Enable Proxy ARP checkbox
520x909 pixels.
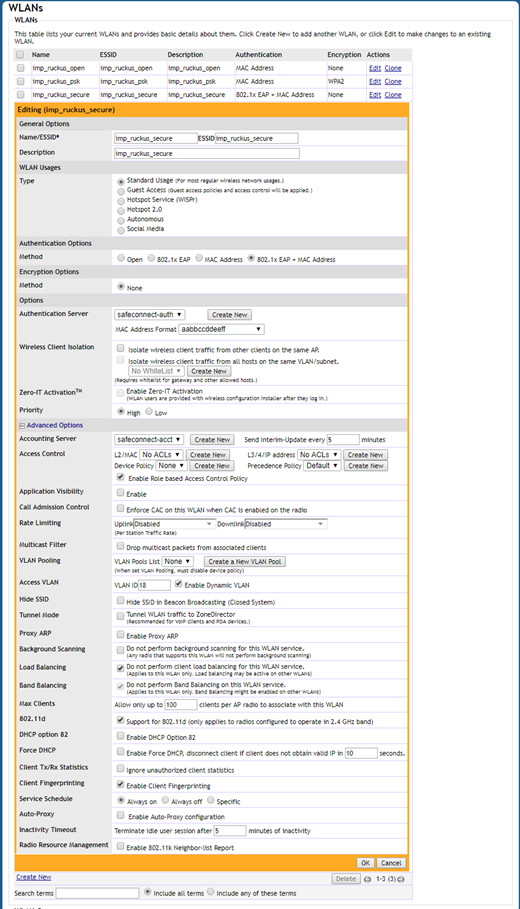click(121, 635)
